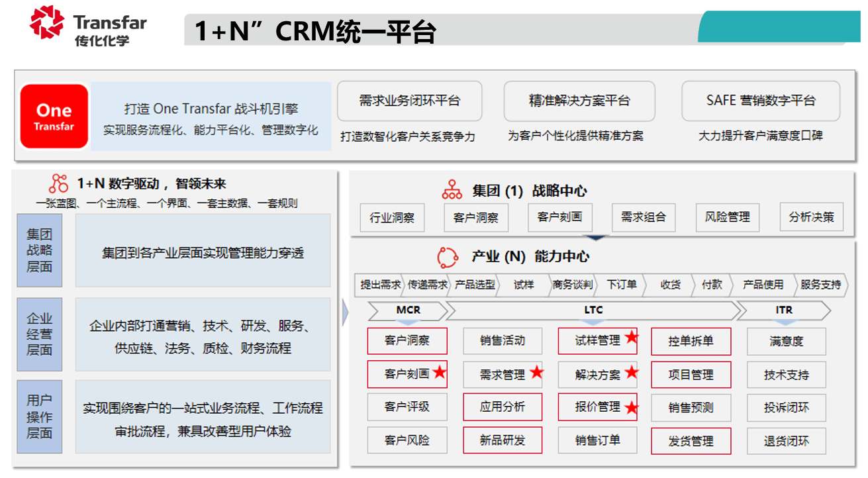The image size is (868, 478).
Task: Select the SAFE 营销数字平台 button
Action: 761,101
